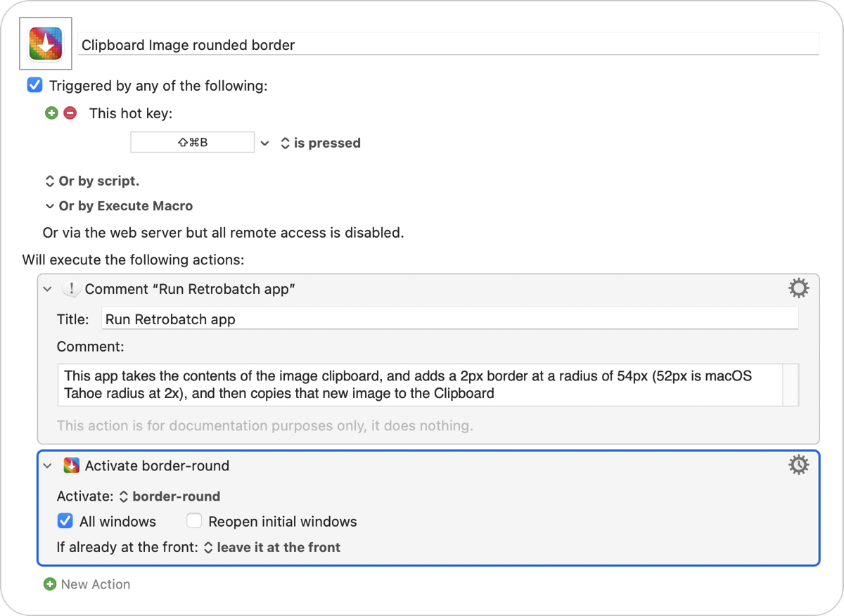Uncheck the 'All windows' option
The width and height of the screenshot is (844, 616).
[x=65, y=521]
